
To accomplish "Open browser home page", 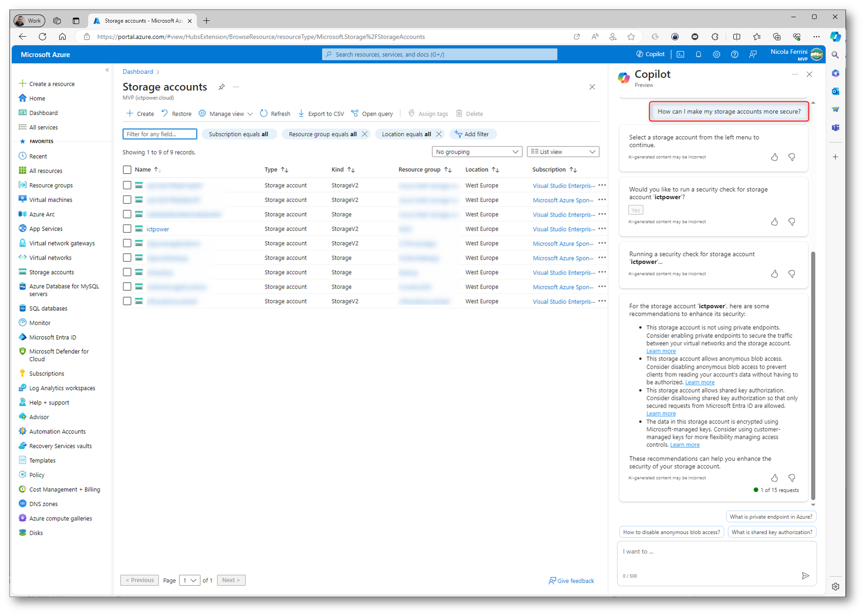I will (x=62, y=37).
